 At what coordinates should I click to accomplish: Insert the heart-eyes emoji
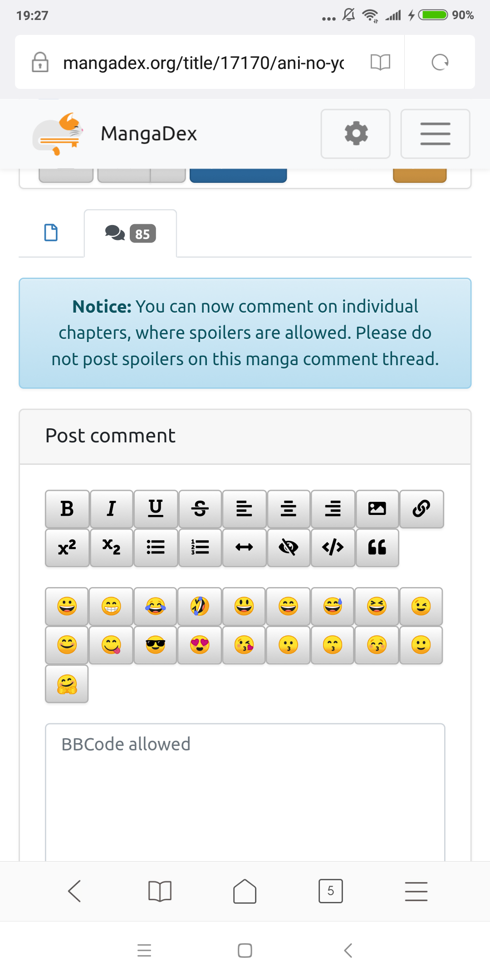[x=200, y=645]
